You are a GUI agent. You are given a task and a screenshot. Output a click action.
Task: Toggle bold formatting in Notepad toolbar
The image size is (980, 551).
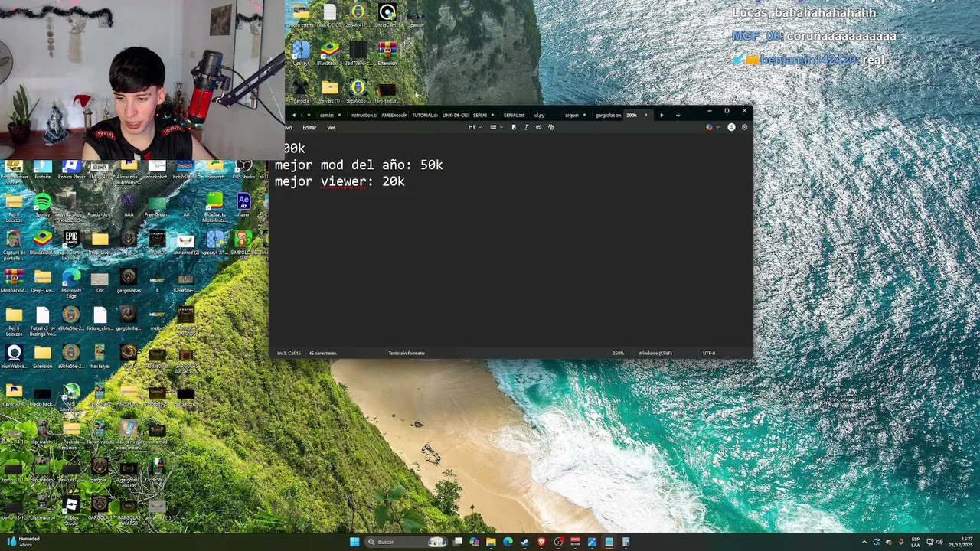[x=514, y=127]
